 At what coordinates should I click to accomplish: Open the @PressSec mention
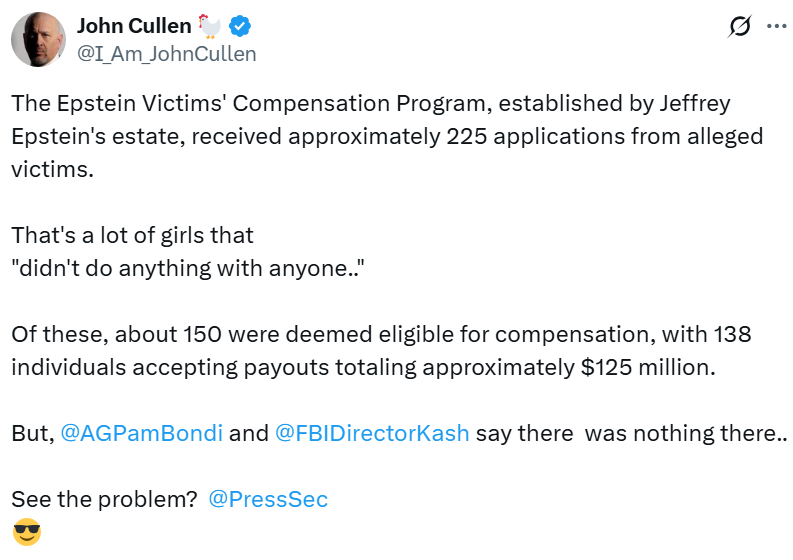pos(267,499)
